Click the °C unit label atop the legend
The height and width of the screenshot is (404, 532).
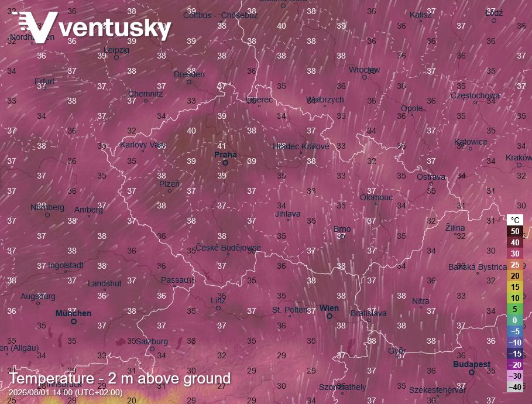515,220
